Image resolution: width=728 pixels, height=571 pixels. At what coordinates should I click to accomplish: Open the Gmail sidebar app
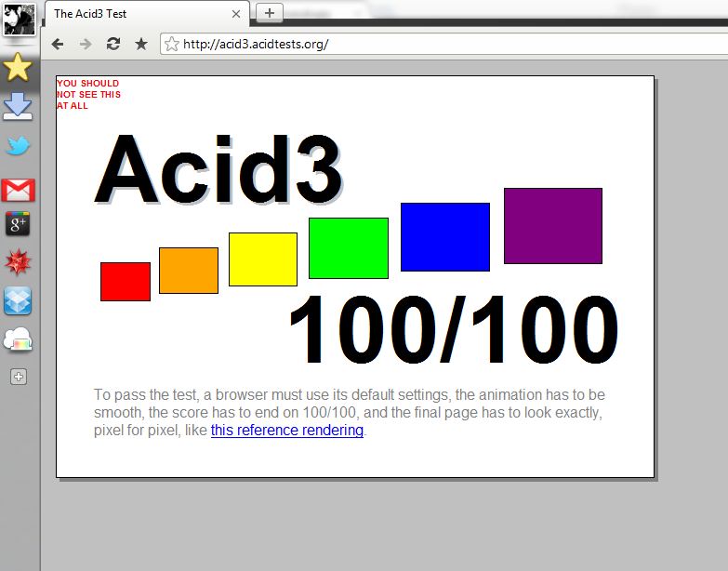coord(19,191)
